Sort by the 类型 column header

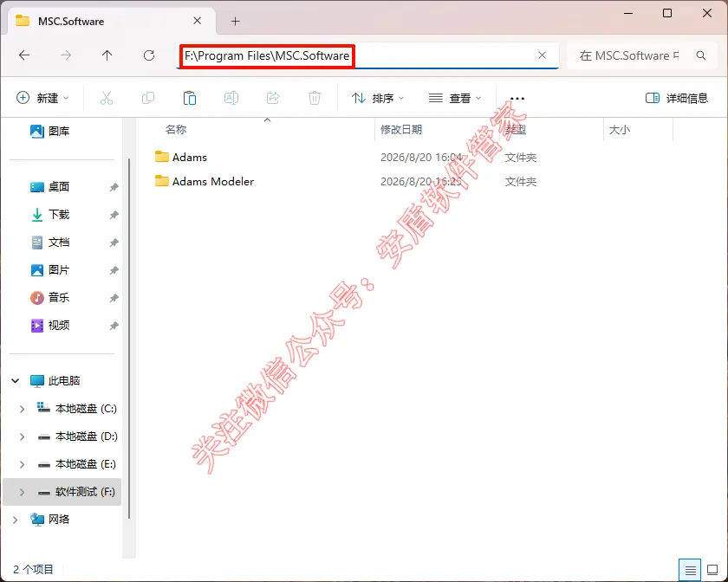click(x=516, y=130)
